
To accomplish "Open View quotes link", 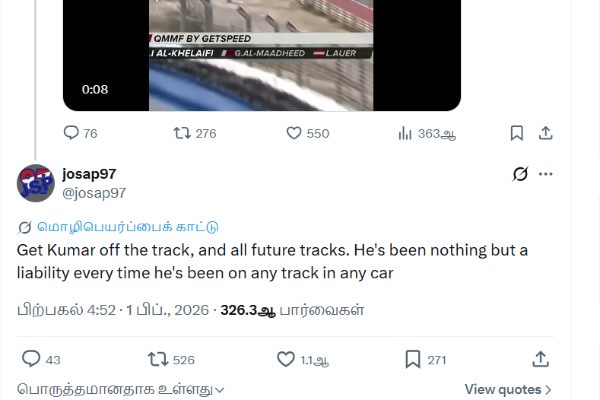I will [x=508, y=390].
